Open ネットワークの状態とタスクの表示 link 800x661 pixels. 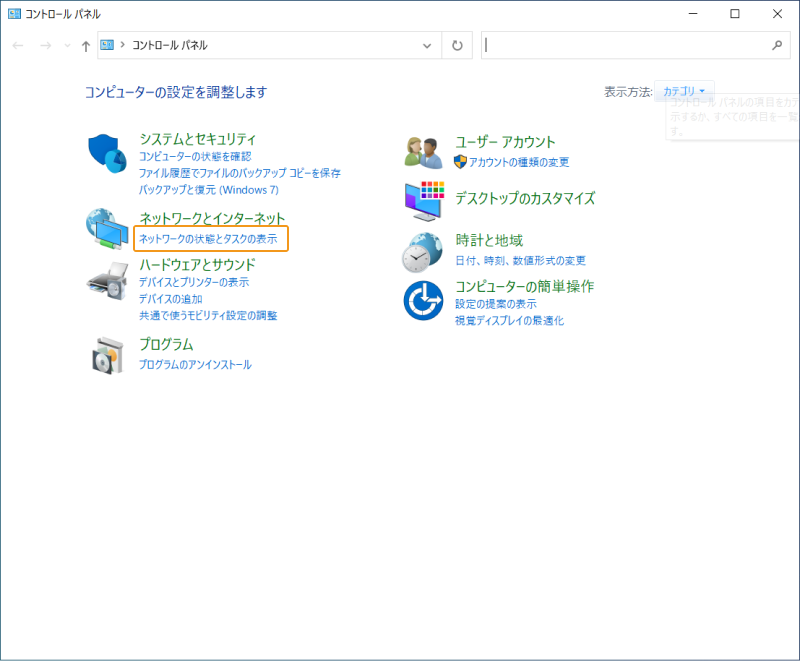[208, 239]
